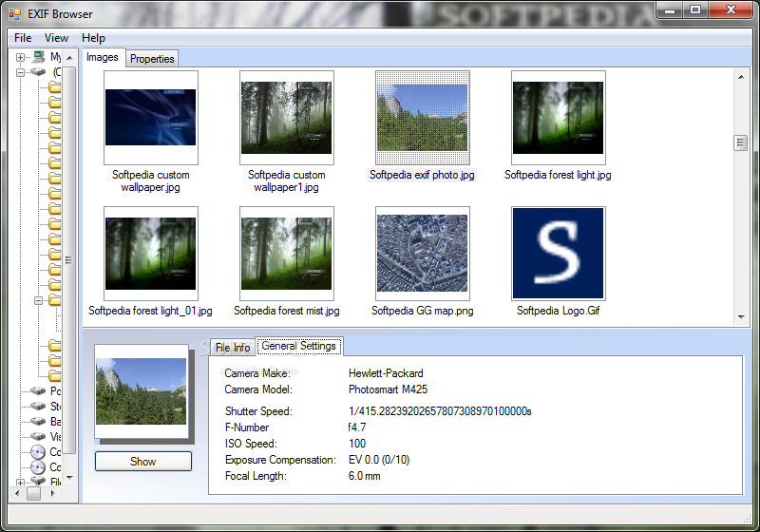The height and width of the screenshot is (532, 760).
Task: Select the expanded folder beside the minus expander
Action: [55, 300]
